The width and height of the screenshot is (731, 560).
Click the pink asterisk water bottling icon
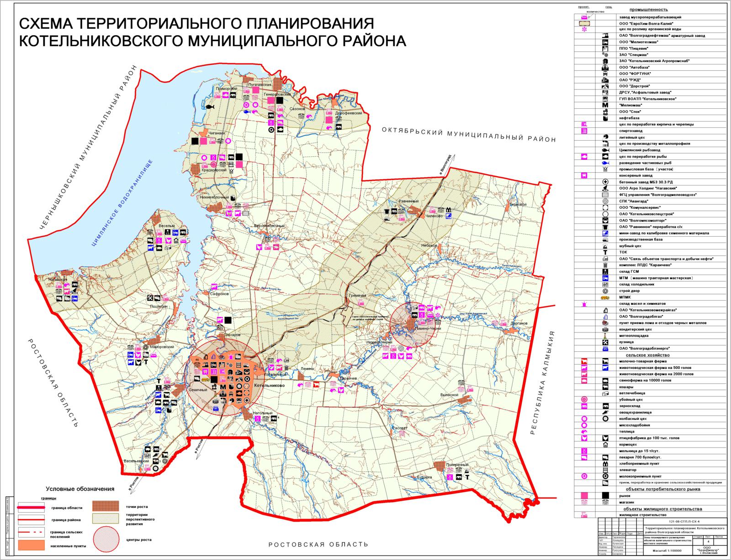click(584, 29)
